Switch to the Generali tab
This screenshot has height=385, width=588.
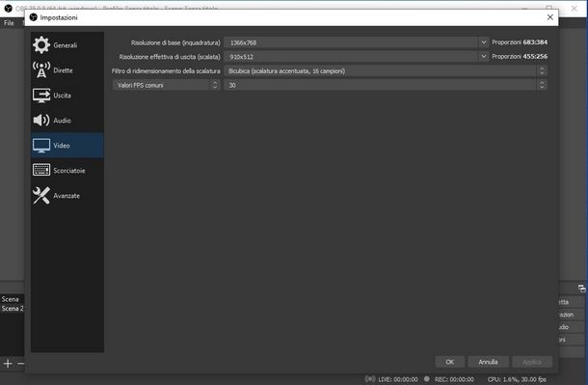(67, 45)
